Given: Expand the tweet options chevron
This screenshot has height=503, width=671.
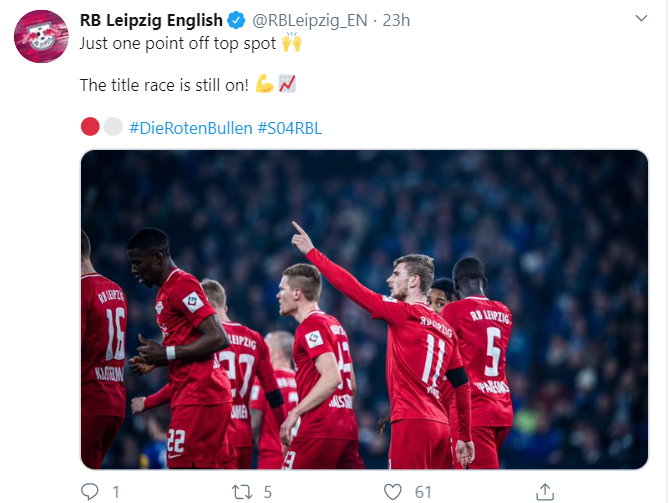Looking at the screenshot, I should [x=641, y=18].
